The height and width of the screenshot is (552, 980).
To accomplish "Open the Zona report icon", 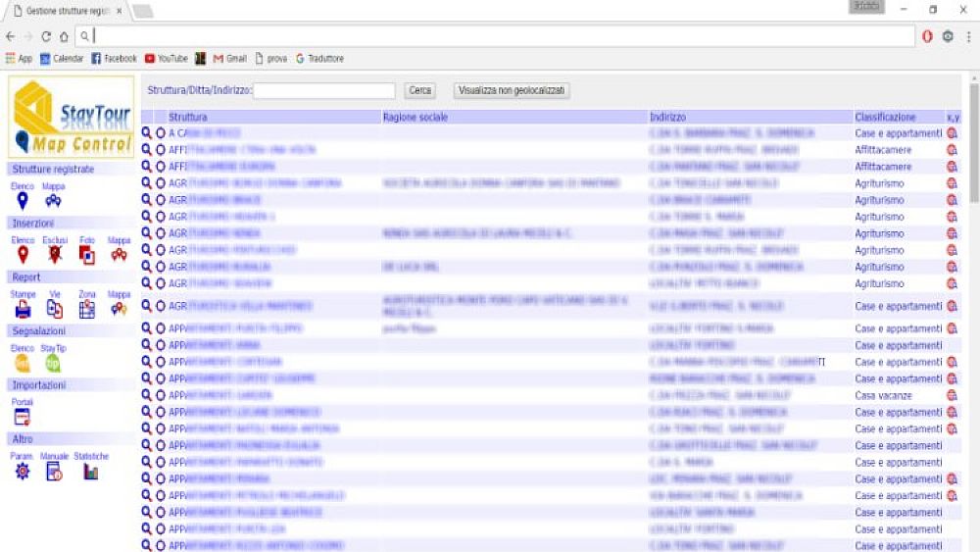I will pyautogui.click(x=87, y=309).
